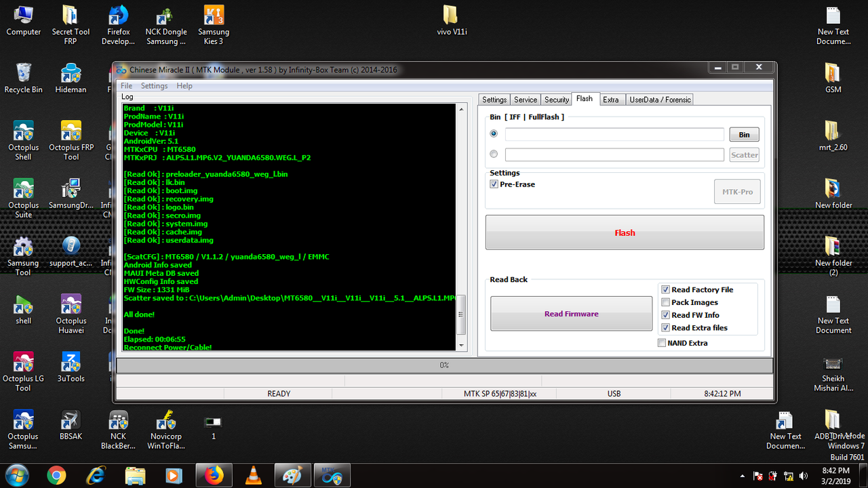Launch Octoplus LG Tool shortcut
This screenshot has height=488, width=868.
(24, 371)
